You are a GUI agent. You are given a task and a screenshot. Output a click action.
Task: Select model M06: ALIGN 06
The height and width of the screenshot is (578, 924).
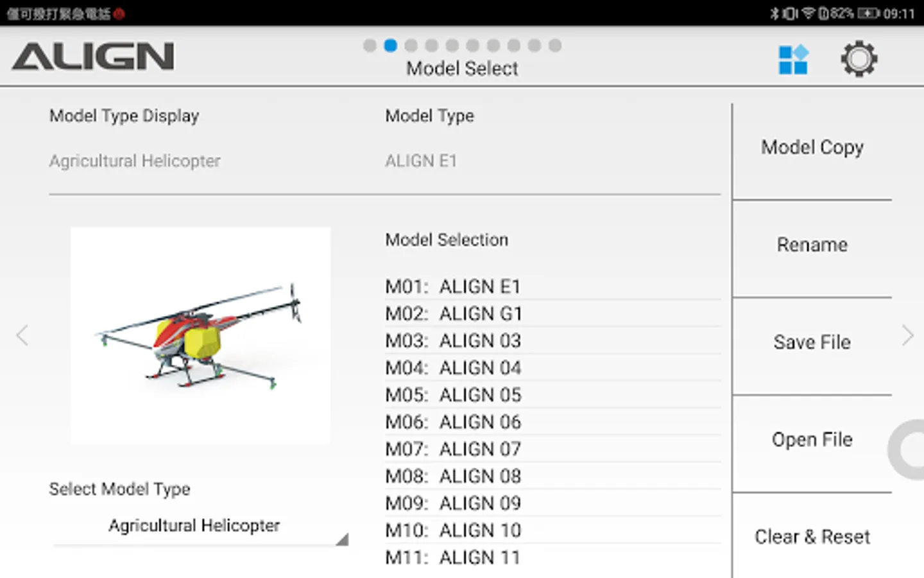552,422
